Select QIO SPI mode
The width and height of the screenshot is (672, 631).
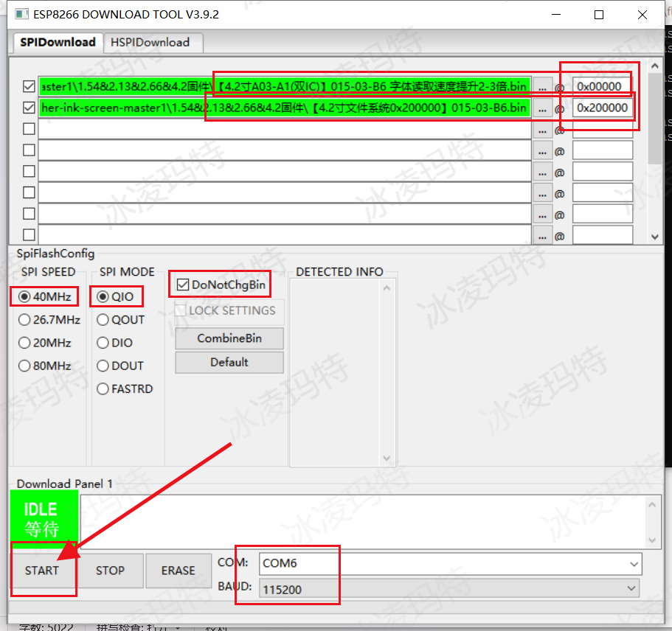[x=115, y=296]
